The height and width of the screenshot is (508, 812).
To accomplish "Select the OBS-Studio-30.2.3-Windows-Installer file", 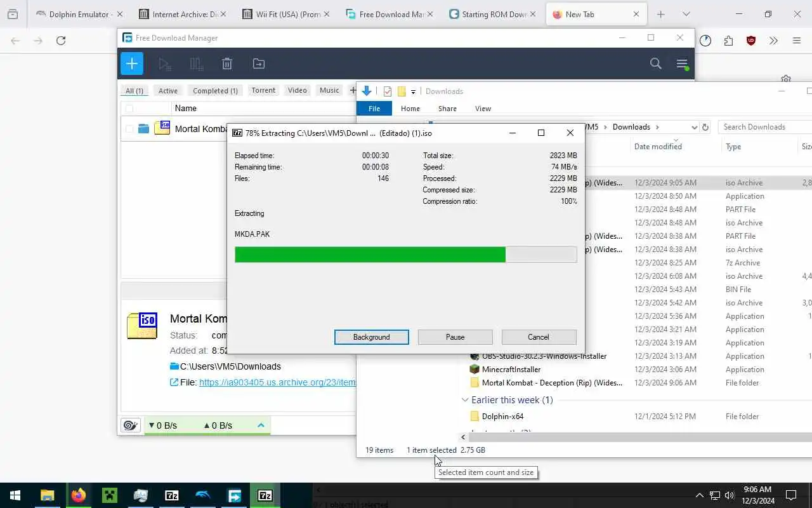I will (544, 356).
